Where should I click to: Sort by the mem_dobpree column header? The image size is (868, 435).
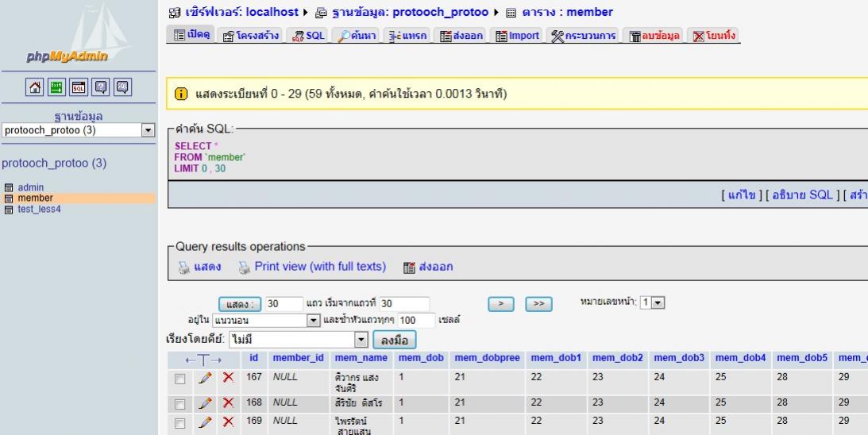click(487, 358)
